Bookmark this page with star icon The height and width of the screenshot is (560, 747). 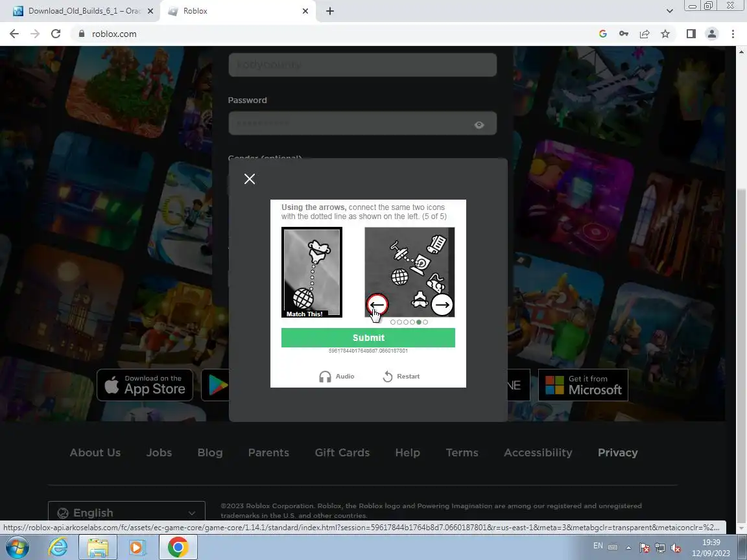[665, 33]
